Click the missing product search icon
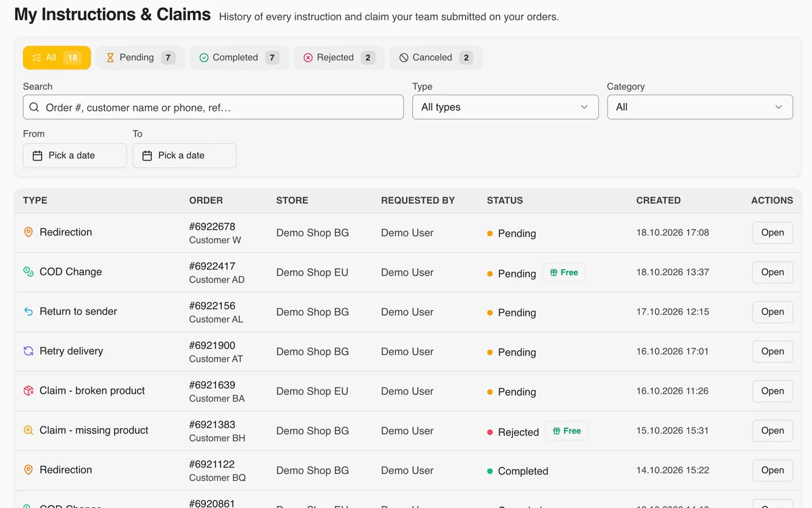The image size is (812, 508). [28, 430]
